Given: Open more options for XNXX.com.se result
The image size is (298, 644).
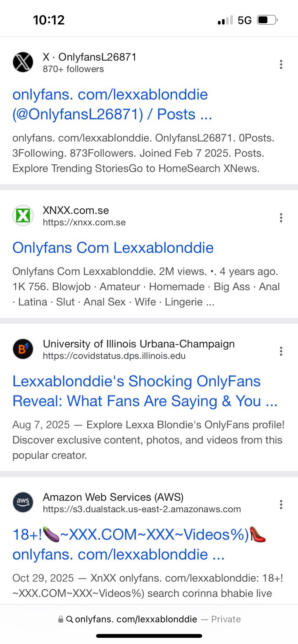Looking at the screenshot, I should tap(281, 218).
